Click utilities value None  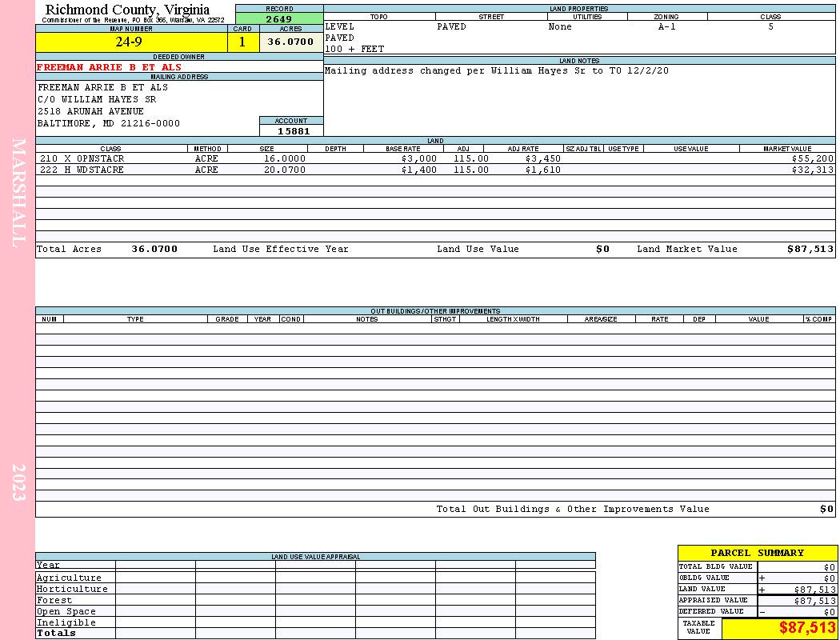click(560, 26)
